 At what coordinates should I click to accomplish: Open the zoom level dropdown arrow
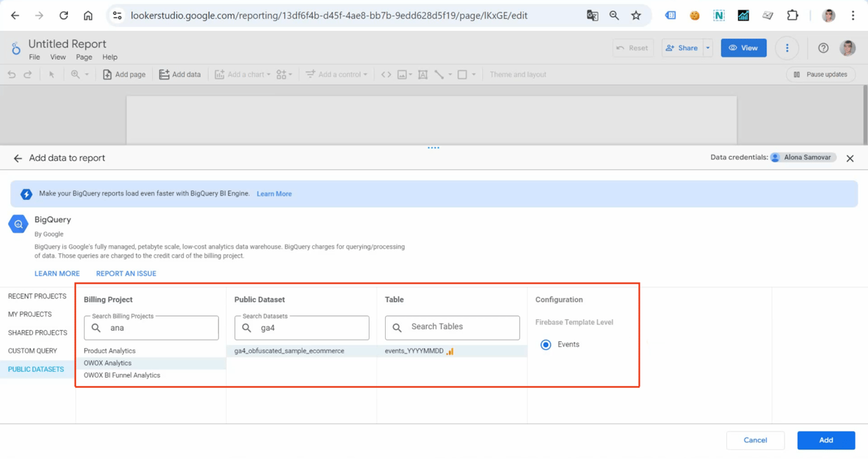[x=87, y=74]
